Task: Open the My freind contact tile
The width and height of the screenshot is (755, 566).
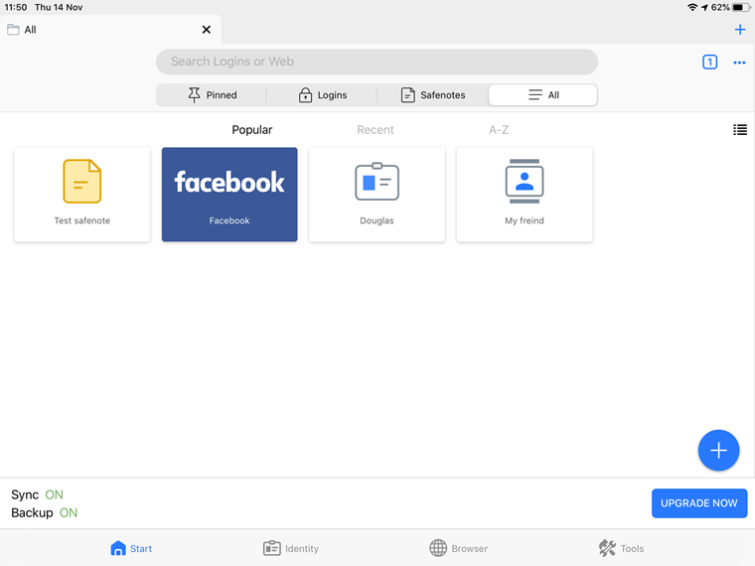Action: click(x=524, y=195)
